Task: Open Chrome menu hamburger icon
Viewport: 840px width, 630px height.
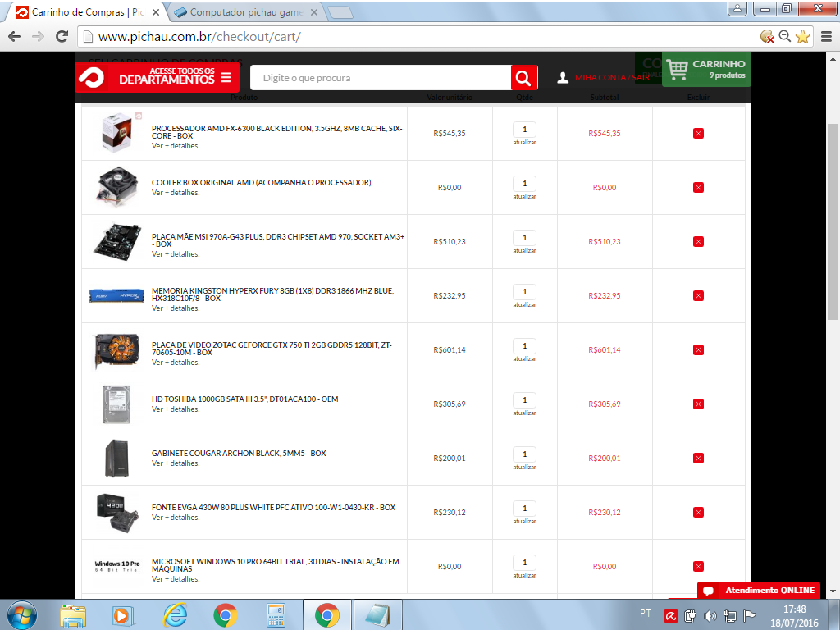Action: click(827, 36)
